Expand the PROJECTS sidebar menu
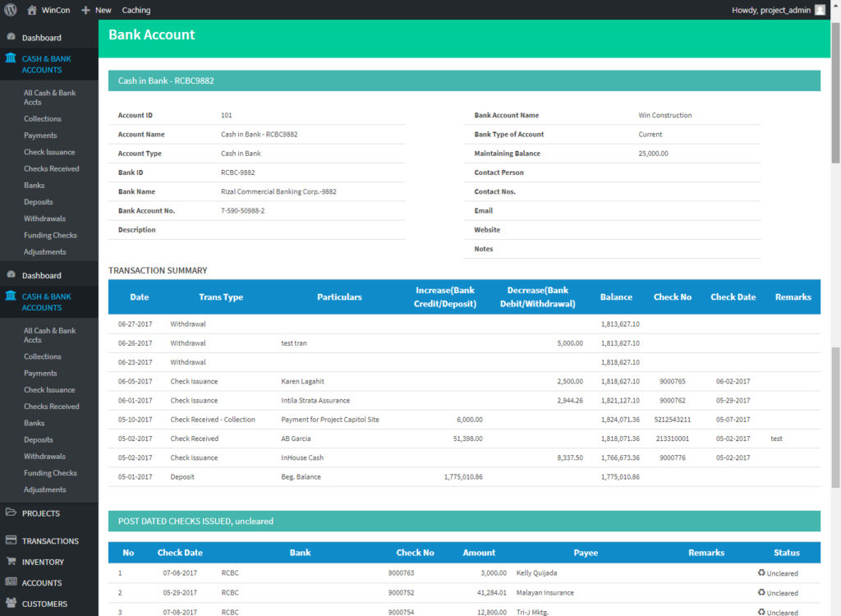 point(41,513)
